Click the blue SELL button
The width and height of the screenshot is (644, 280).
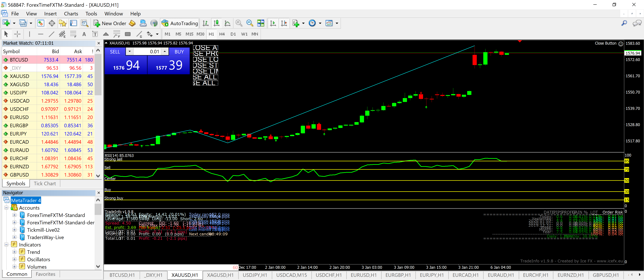115,52
